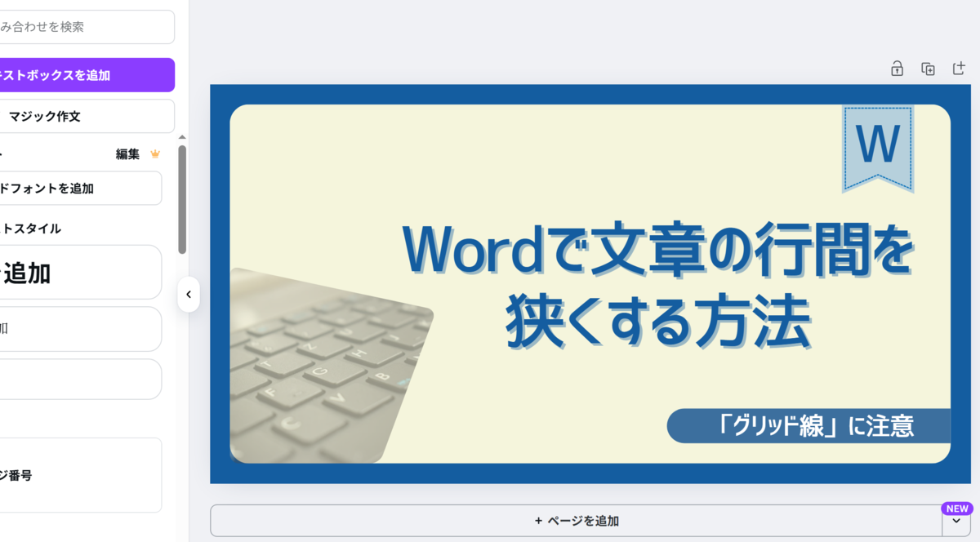This screenshot has height=542, width=980.
Task: Click the side panel vertical scrollbar thumb
Action: [x=182, y=199]
